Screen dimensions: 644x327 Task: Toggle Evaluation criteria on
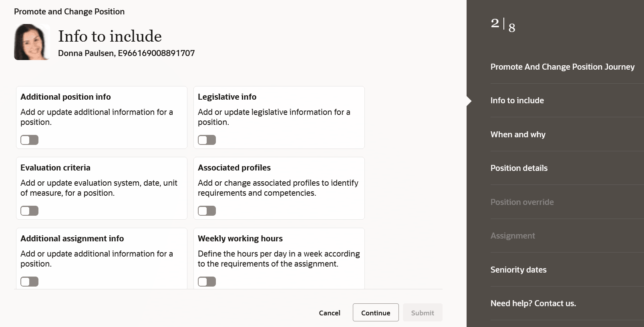point(30,211)
